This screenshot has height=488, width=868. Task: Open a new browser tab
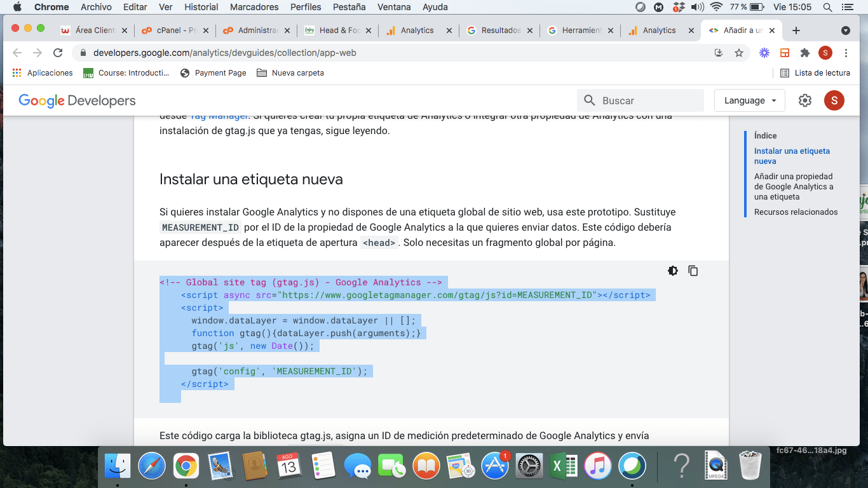point(796,30)
